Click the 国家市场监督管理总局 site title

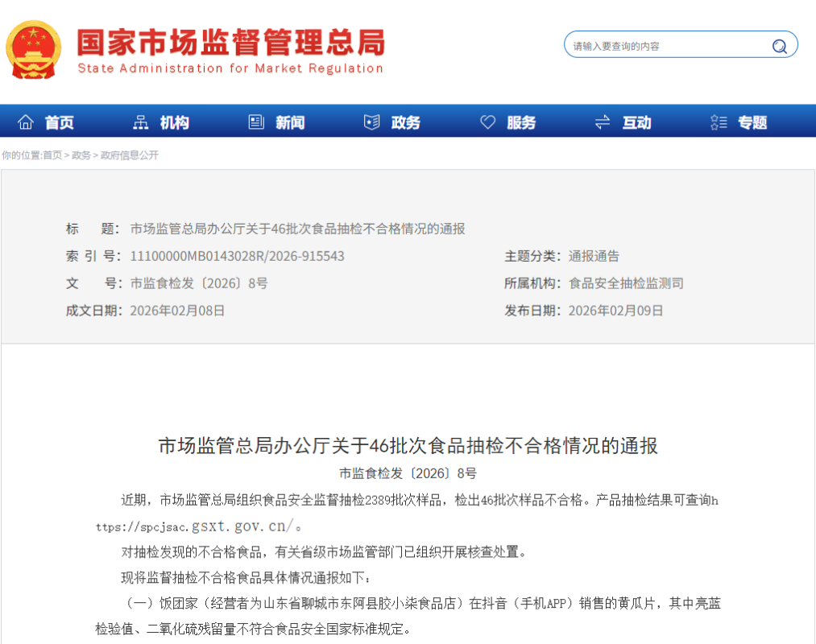(x=230, y=42)
